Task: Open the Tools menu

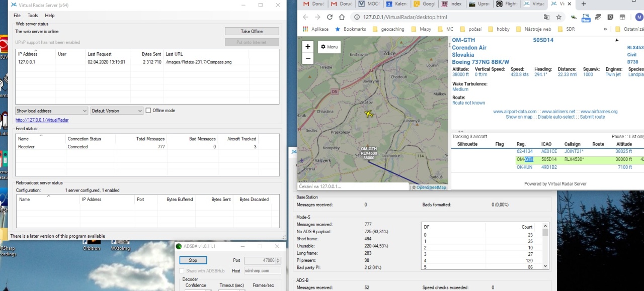Action: (33, 16)
